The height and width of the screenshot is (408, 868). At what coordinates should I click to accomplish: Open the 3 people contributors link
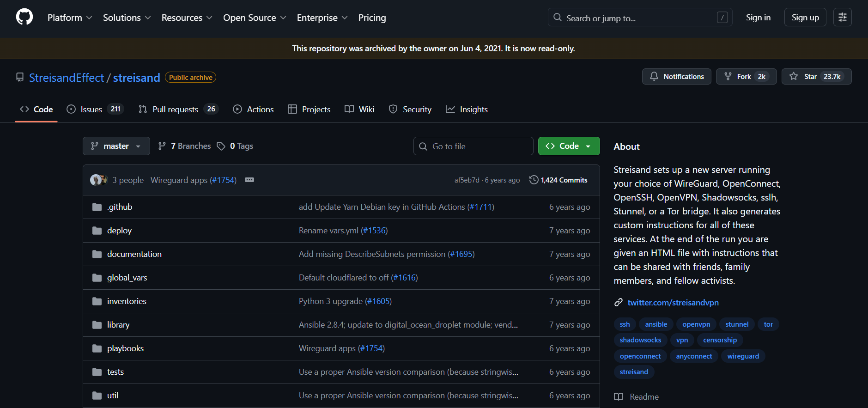(x=128, y=180)
